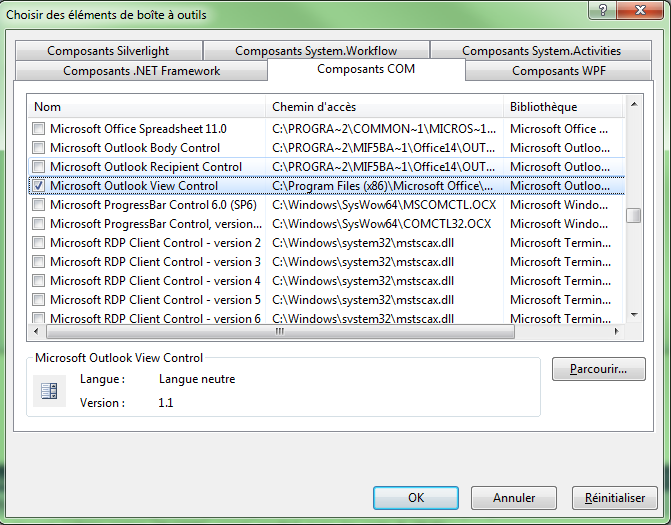671x525 pixels.
Task: Click the horizontal scrollbar thumb
Action: pos(280,331)
